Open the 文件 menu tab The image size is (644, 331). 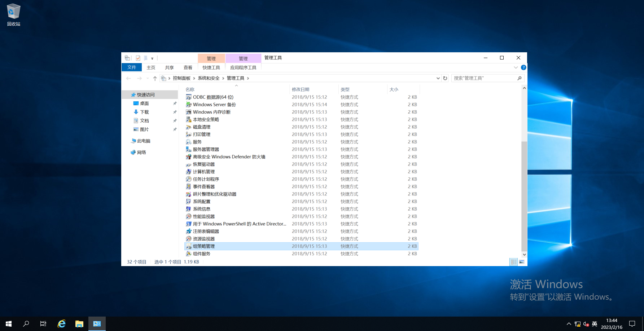tap(131, 67)
